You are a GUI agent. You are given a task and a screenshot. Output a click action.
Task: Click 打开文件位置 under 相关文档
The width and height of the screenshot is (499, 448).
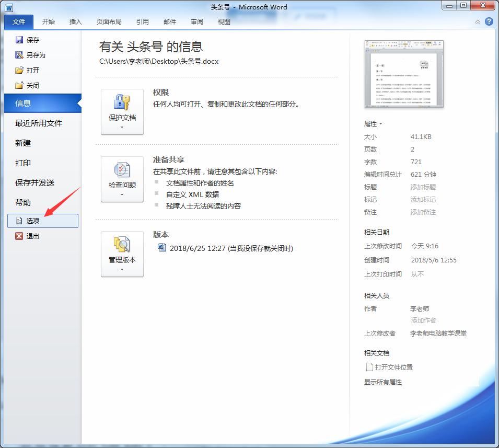[393, 367]
